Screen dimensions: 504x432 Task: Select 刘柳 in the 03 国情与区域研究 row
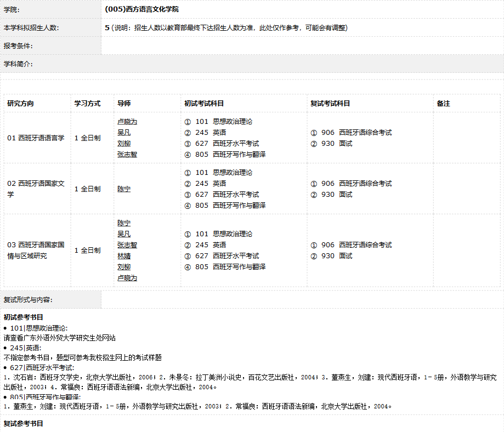coord(123,267)
